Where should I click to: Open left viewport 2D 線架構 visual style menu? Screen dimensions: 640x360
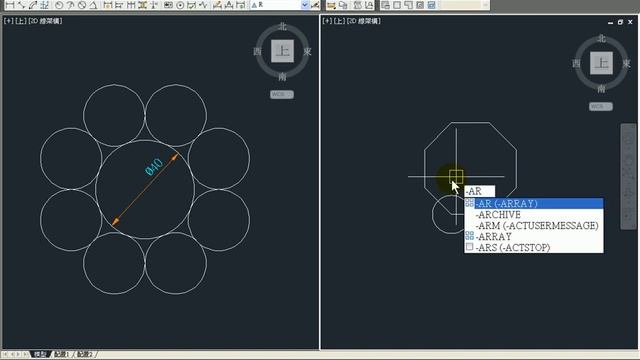[x=45, y=21]
